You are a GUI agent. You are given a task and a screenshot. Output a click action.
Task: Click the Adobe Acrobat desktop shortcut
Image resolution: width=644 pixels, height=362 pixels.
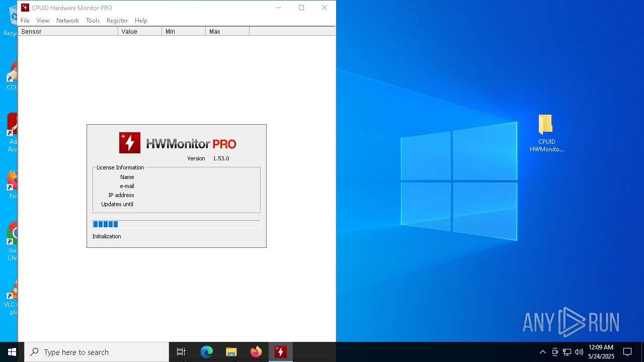tap(13, 132)
